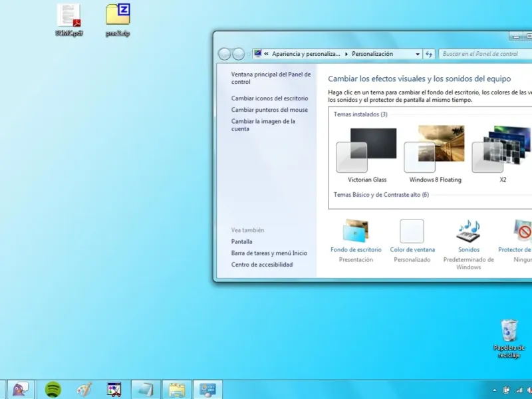
Task: Open the paint palette taskbar app
Action: [84, 390]
